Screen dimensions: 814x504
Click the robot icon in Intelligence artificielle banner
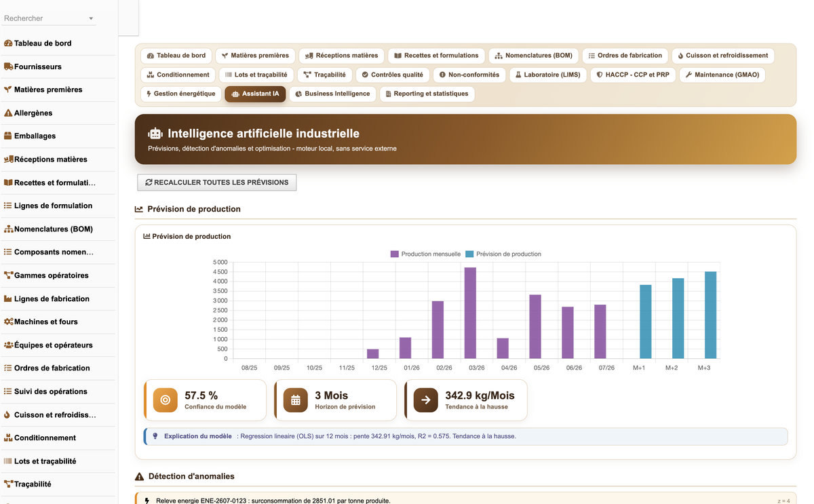155,134
